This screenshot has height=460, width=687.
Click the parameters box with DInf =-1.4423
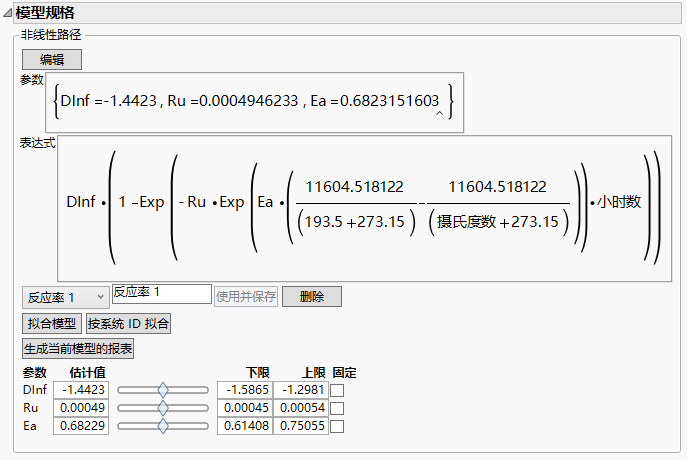pos(255,103)
